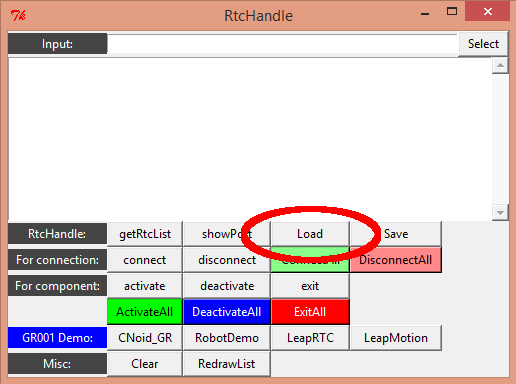Click the 'RtcHandle:' row label

click(x=57, y=234)
